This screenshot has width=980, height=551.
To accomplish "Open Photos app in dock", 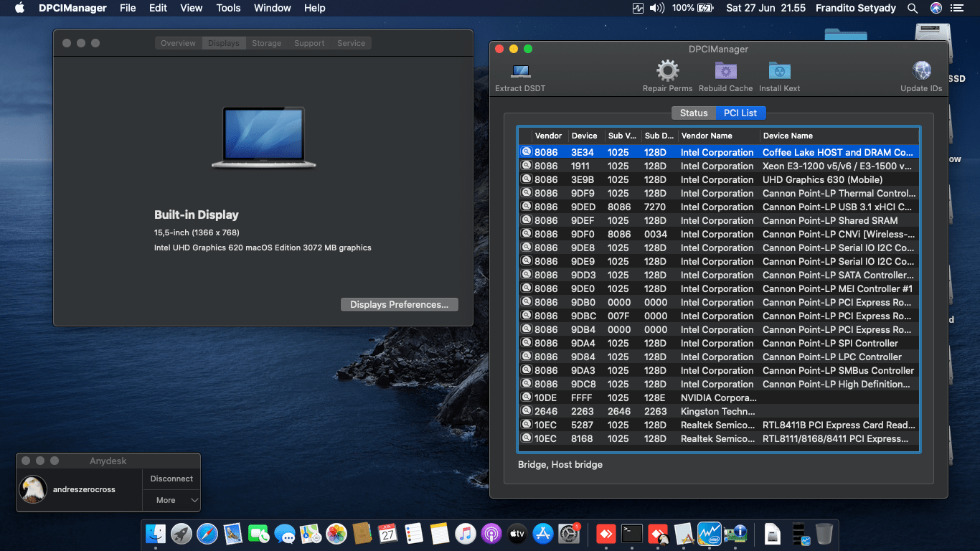I will click(336, 534).
